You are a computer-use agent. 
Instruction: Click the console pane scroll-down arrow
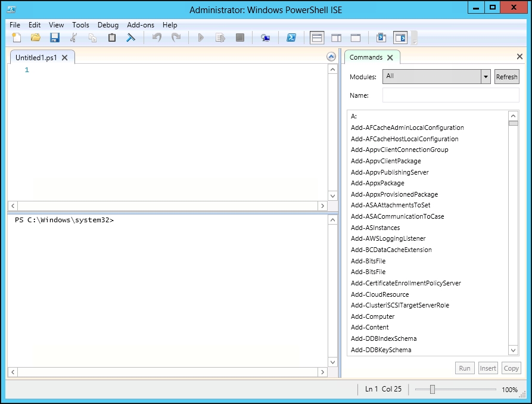click(x=332, y=362)
